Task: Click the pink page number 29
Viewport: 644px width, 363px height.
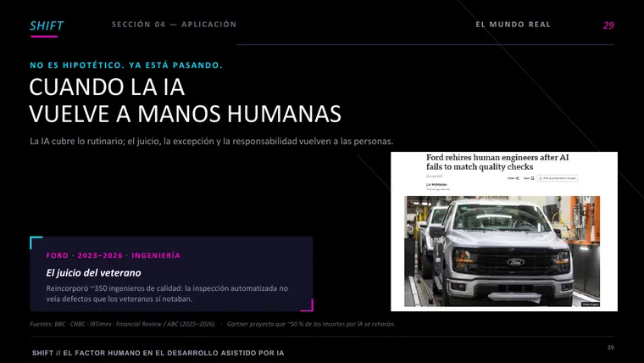Action: tap(608, 25)
